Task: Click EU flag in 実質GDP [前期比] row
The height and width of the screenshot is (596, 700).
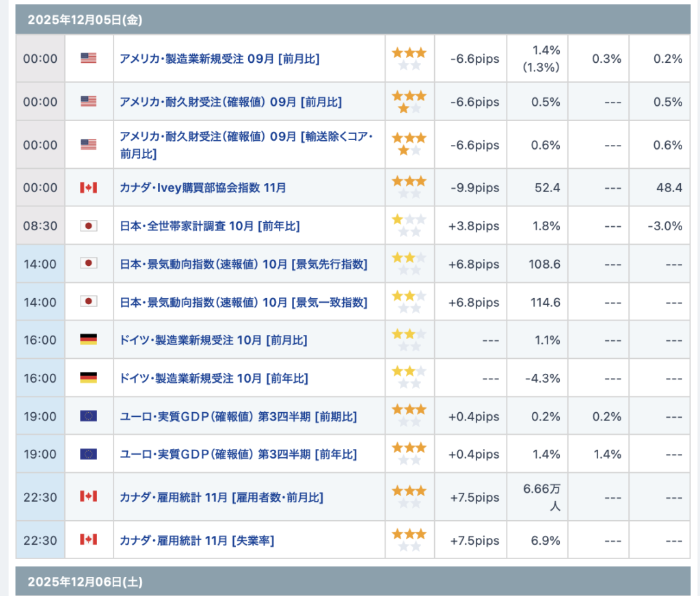Action: coord(88,416)
